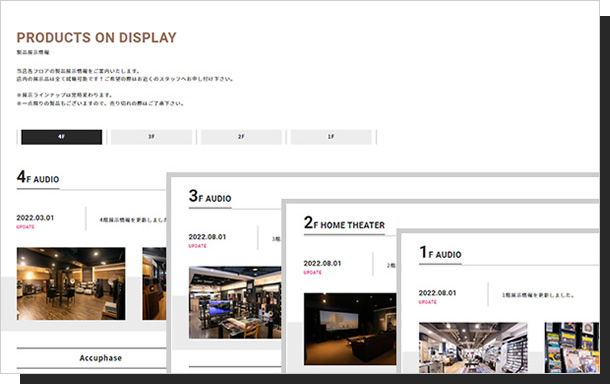The image size is (610, 384).
Task: Open the 1F Audio store aisle photo
Action: tap(473, 347)
